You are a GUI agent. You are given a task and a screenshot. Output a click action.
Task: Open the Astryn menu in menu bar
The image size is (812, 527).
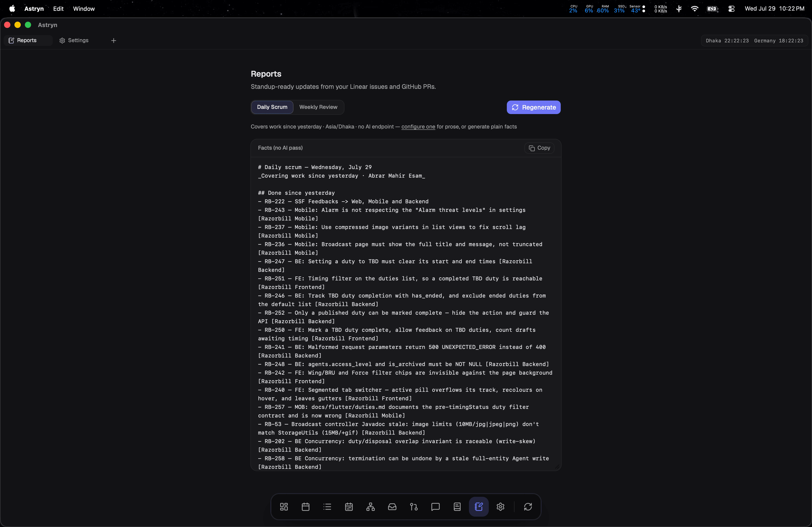[34, 9]
